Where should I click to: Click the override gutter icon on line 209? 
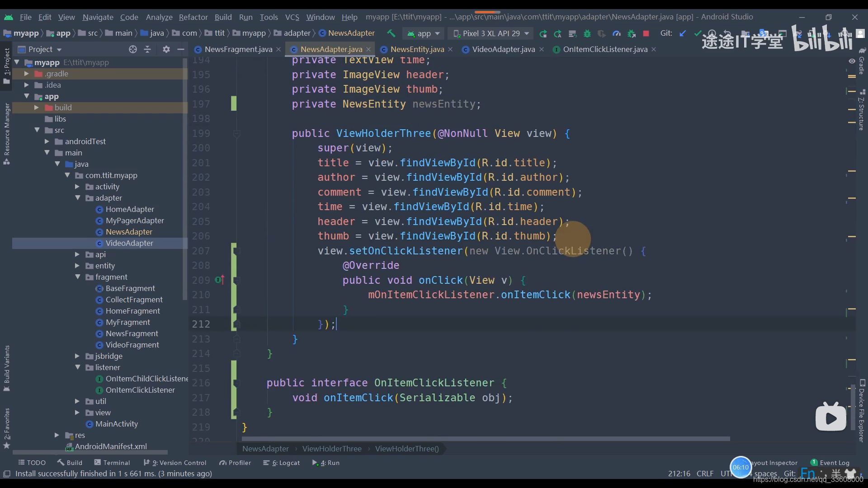220,280
